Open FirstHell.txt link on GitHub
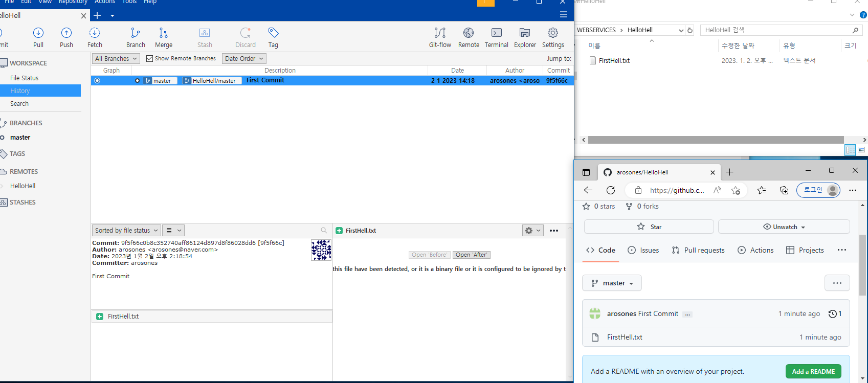This screenshot has width=868, height=383. (625, 337)
